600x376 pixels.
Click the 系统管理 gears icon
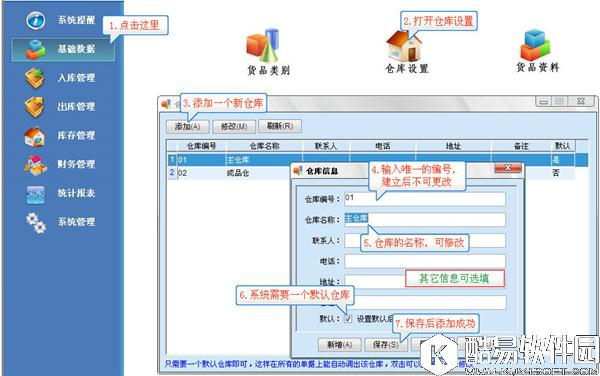(x=36, y=223)
